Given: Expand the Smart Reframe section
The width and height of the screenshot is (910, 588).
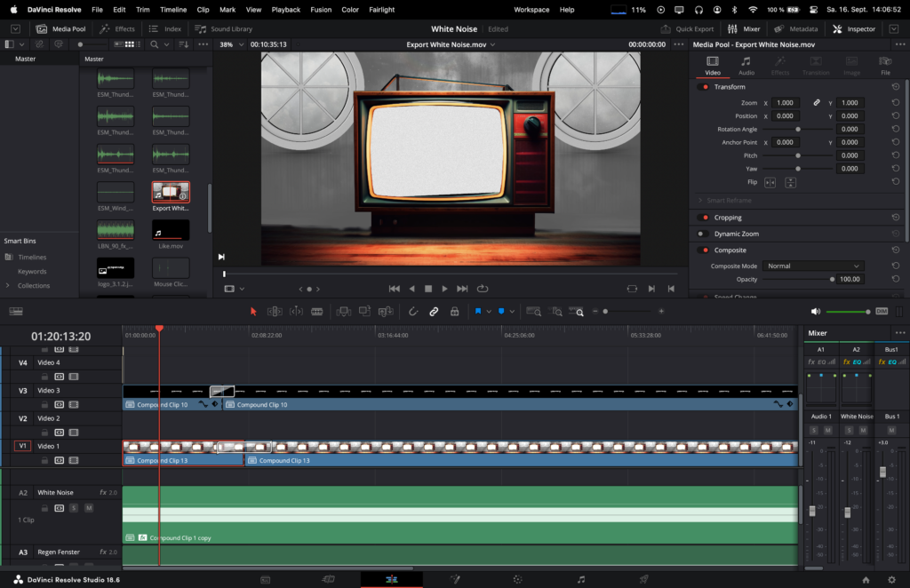Looking at the screenshot, I should 700,201.
